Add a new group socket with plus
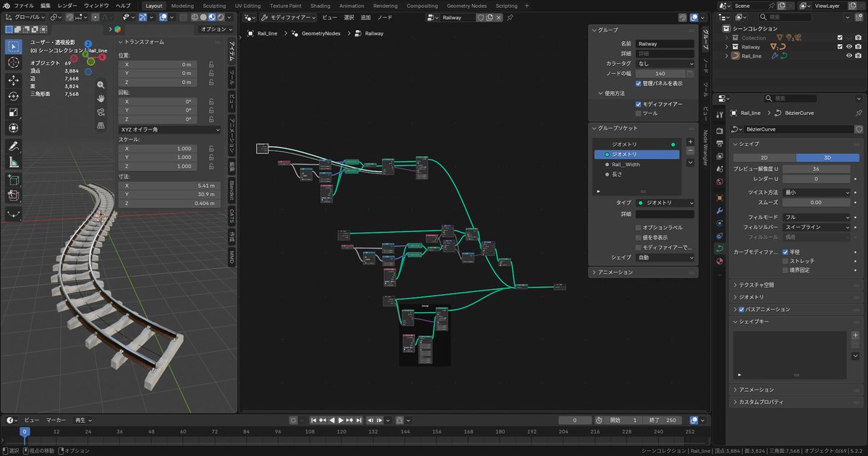This screenshot has width=868, height=456. tap(689, 142)
